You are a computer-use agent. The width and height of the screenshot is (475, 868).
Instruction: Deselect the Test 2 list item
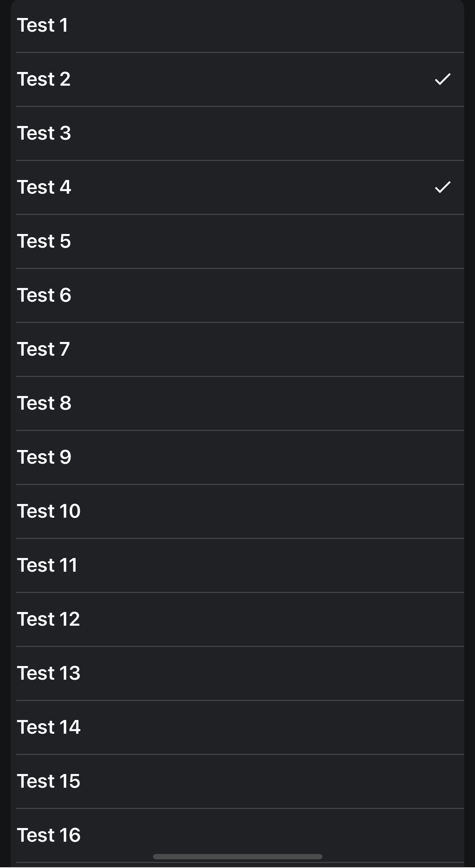tap(237, 79)
